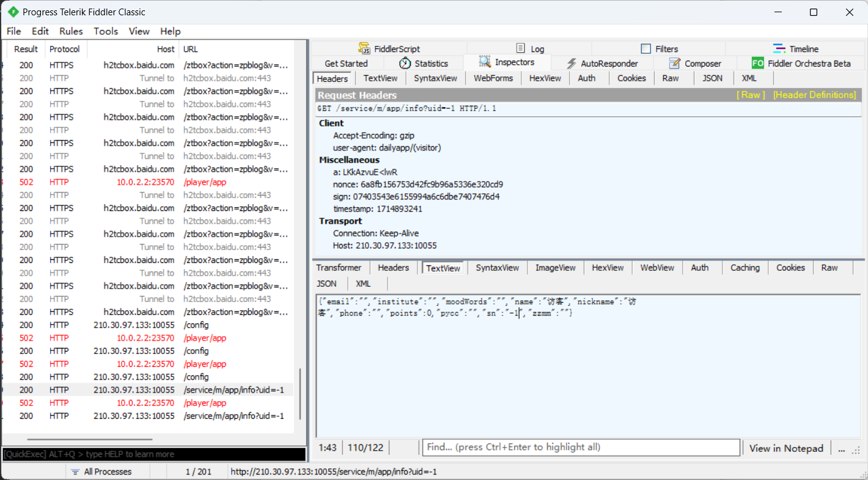Select the Inspectors magnifier icon

coord(485,62)
